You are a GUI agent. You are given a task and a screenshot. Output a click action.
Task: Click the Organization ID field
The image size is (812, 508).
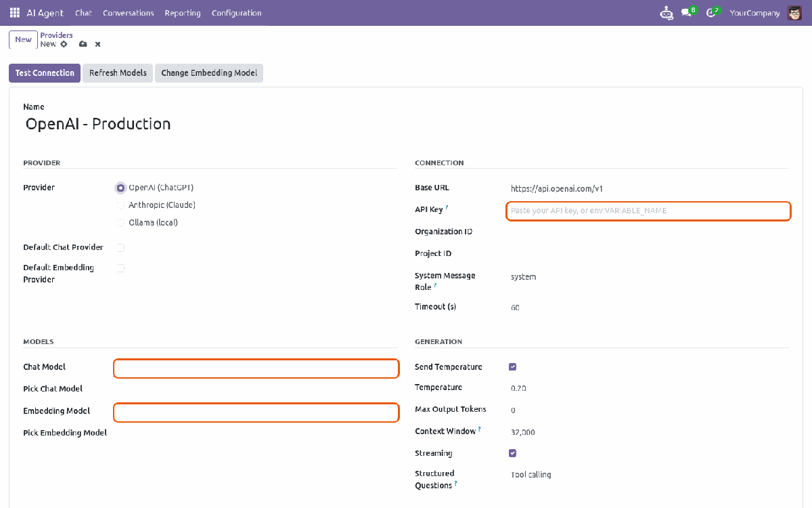click(650, 232)
